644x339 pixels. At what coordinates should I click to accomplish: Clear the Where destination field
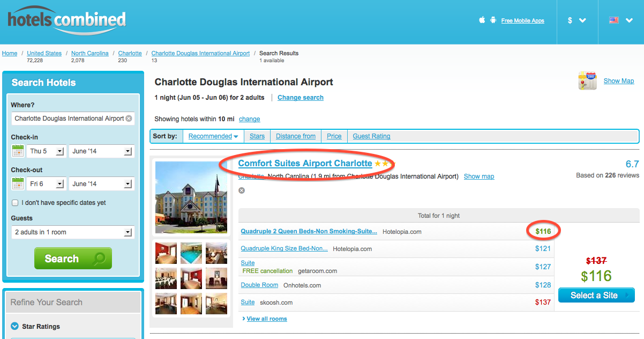point(129,119)
